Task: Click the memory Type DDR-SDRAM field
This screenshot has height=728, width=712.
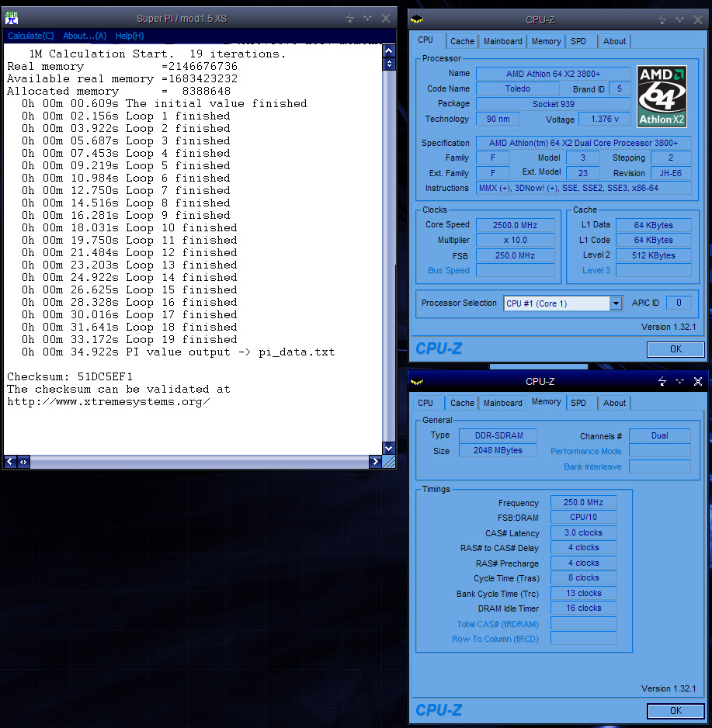Action: coord(498,435)
